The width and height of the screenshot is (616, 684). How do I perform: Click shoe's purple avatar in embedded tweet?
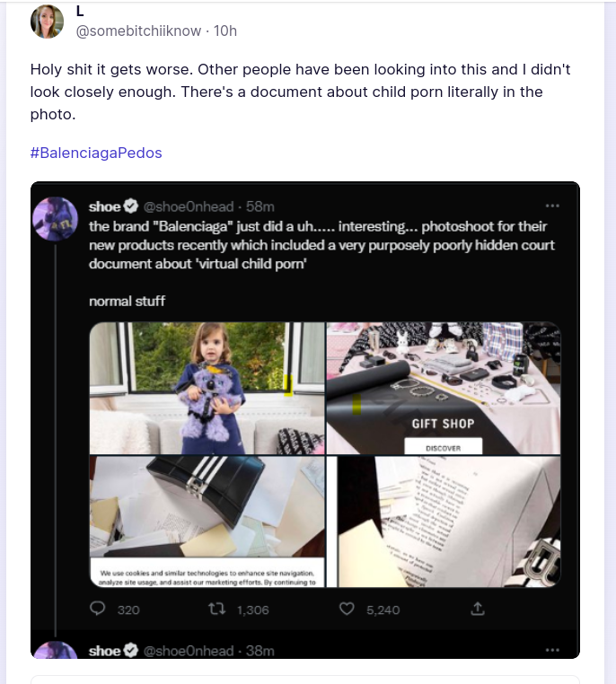click(56, 219)
